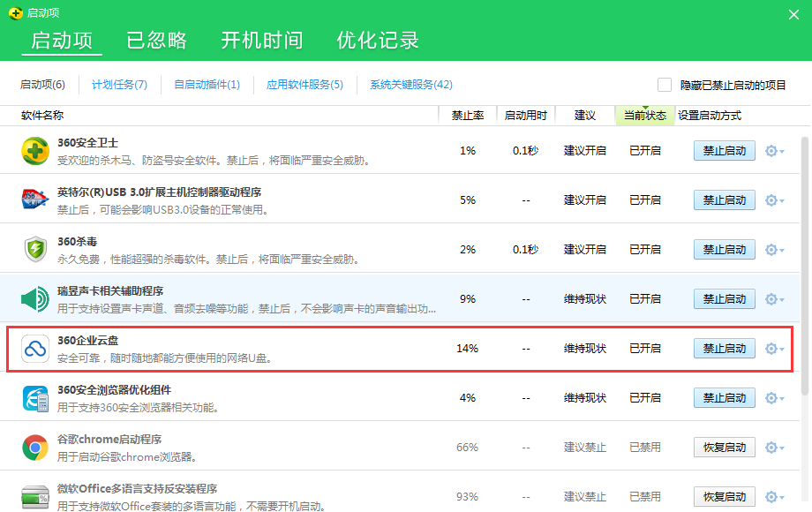Viewport: 812px width, 512px height.
Task: Click the 禁止率 column header
Action: pos(467,116)
